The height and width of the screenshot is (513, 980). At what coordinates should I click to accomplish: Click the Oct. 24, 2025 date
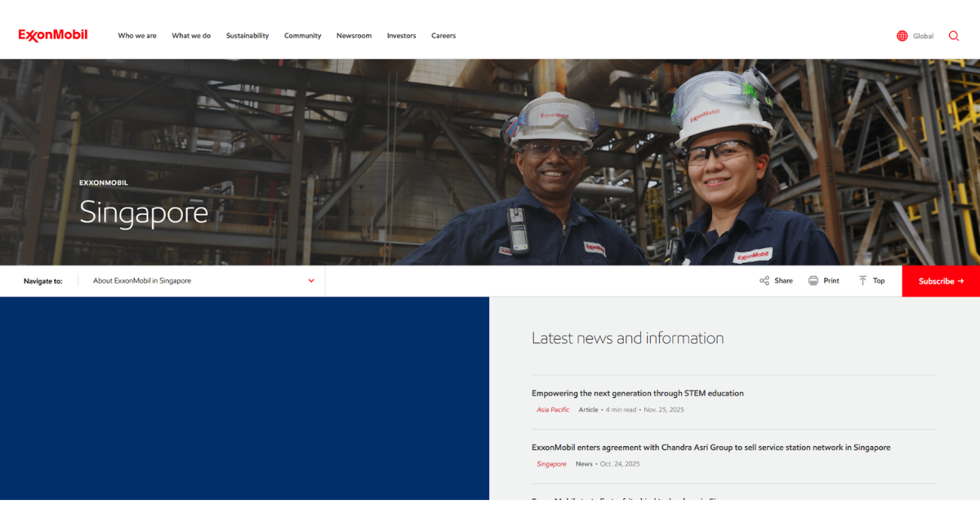pos(620,464)
